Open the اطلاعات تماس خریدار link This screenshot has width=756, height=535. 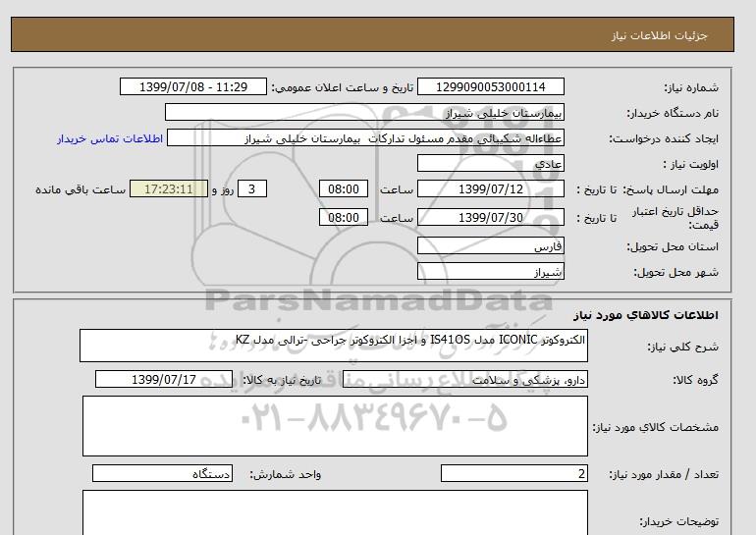(110, 138)
